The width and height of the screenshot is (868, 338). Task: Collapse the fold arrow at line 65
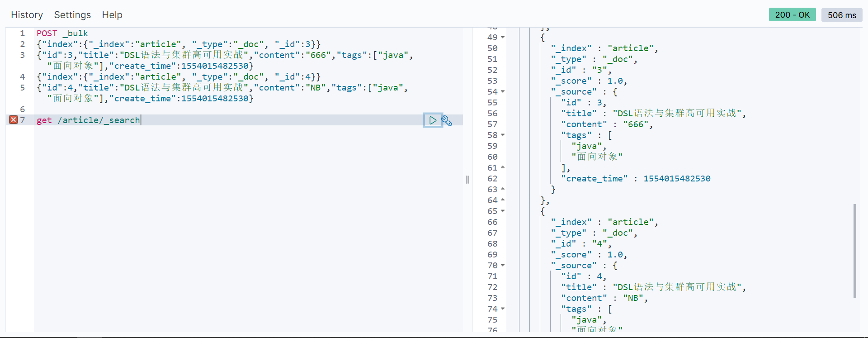[503, 211]
